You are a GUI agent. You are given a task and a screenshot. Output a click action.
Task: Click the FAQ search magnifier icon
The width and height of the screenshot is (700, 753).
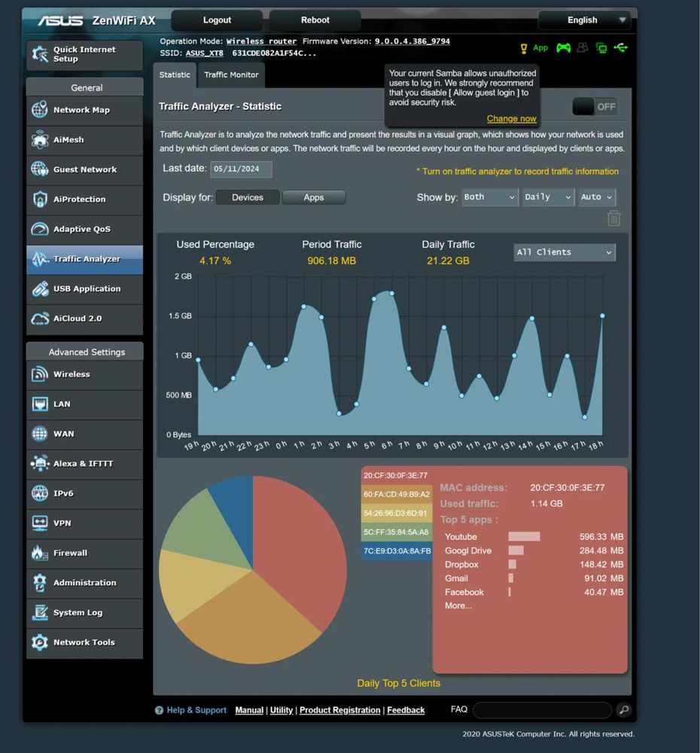(x=624, y=709)
